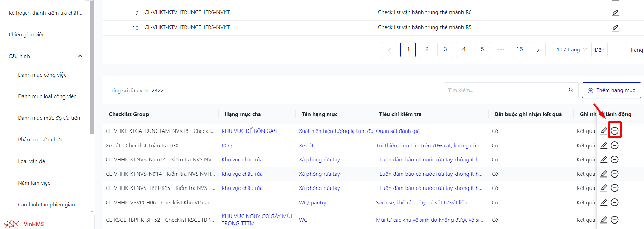Go to page 15 in pagination
Screen dimensions: 644x229
pos(519,50)
